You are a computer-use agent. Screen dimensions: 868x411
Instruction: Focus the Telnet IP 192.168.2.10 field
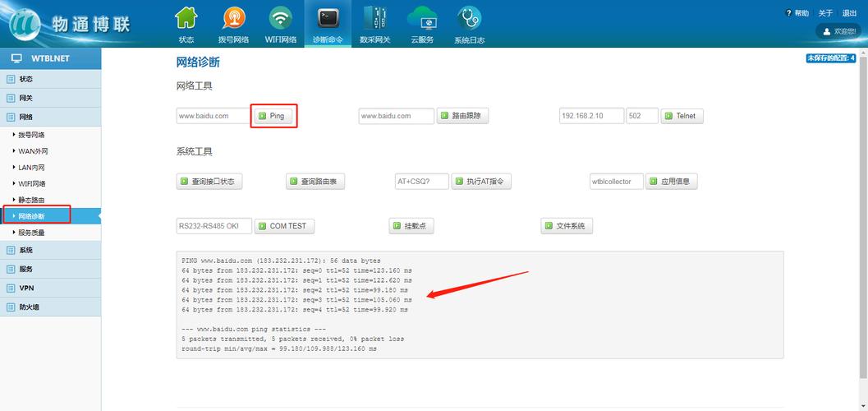pyautogui.click(x=592, y=116)
